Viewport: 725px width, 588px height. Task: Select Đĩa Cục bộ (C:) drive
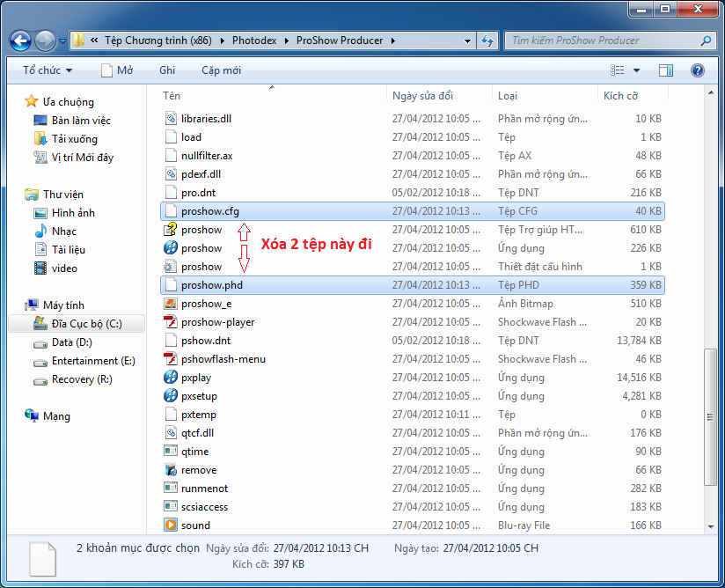77,324
